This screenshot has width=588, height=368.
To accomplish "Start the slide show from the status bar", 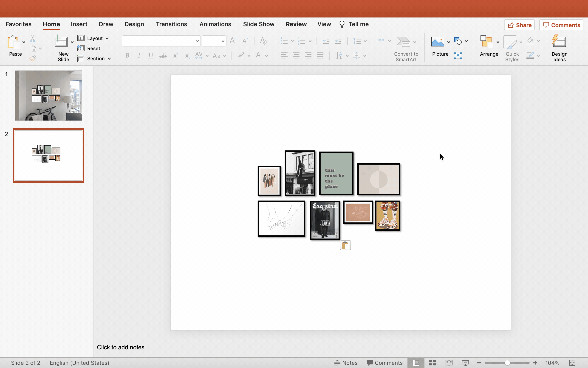I will [465, 363].
